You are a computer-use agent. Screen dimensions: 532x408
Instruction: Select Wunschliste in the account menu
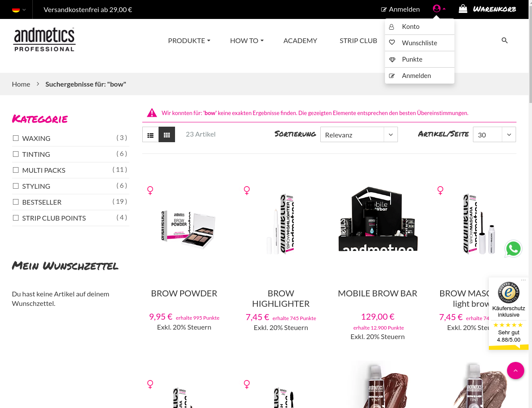point(419,43)
